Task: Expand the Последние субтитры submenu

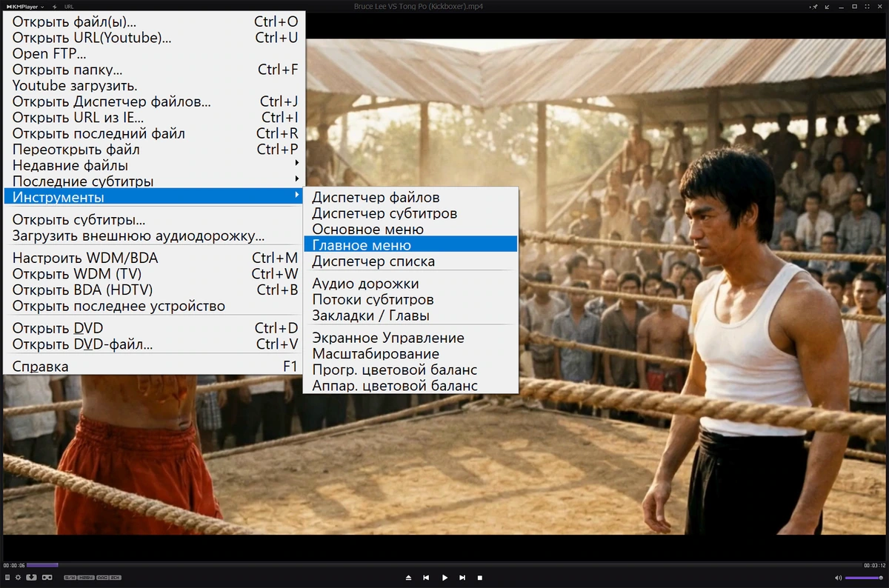Action: click(153, 181)
